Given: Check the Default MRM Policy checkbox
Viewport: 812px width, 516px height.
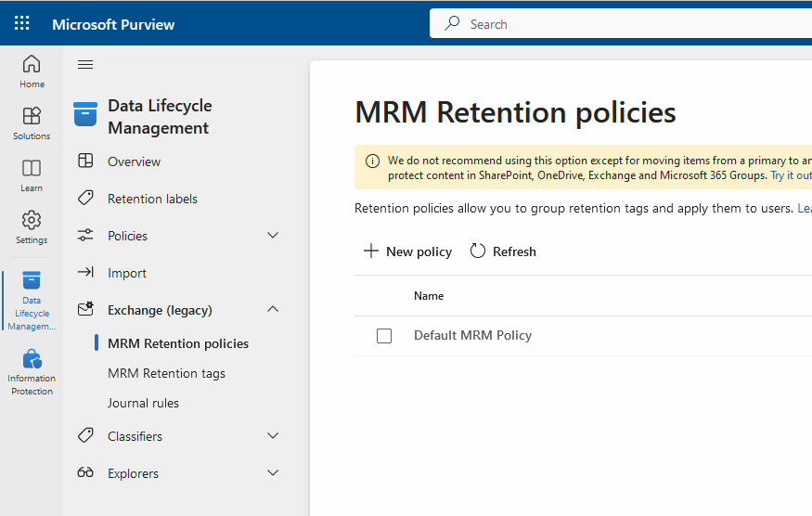Looking at the screenshot, I should coord(384,336).
